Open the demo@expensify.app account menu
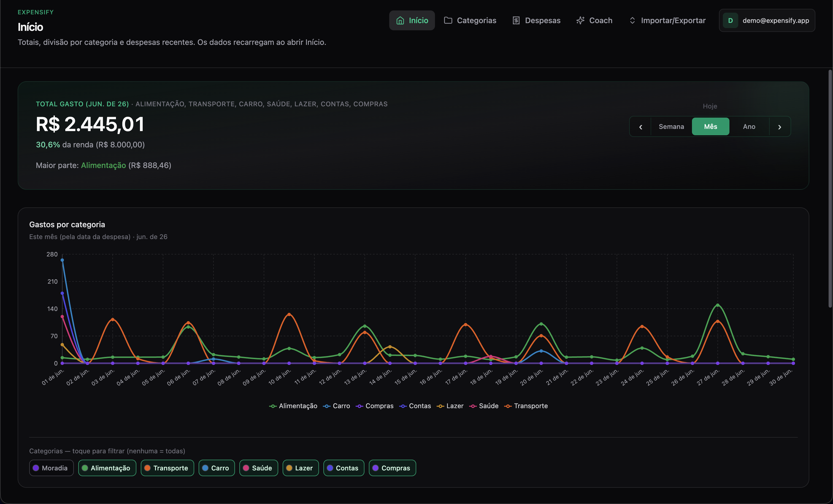This screenshot has height=504, width=833. pyautogui.click(x=767, y=21)
